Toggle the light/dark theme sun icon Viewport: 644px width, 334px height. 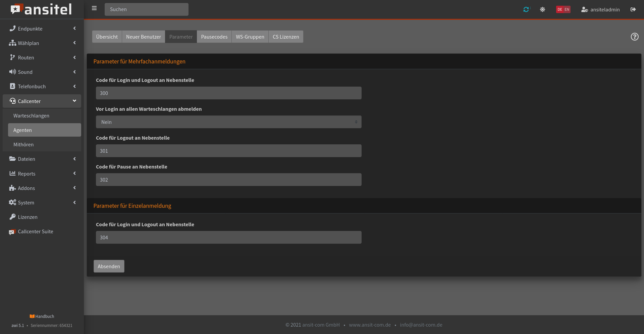coord(542,9)
